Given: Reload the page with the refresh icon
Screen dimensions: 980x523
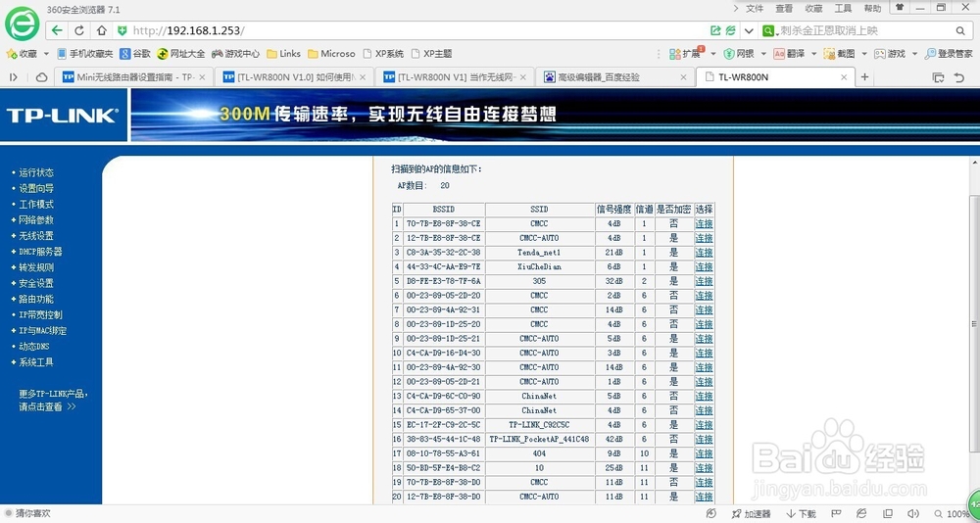Looking at the screenshot, I should click(79, 30).
